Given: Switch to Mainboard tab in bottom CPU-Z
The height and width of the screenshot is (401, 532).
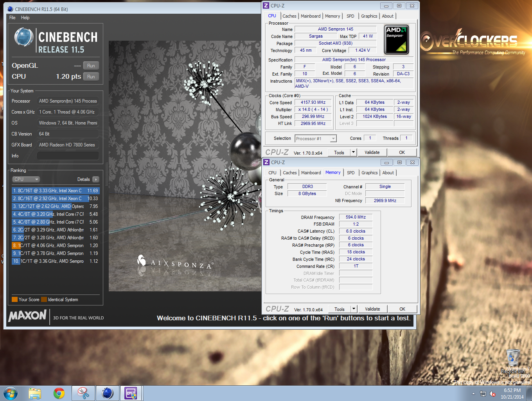Looking at the screenshot, I should pyautogui.click(x=311, y=173).
